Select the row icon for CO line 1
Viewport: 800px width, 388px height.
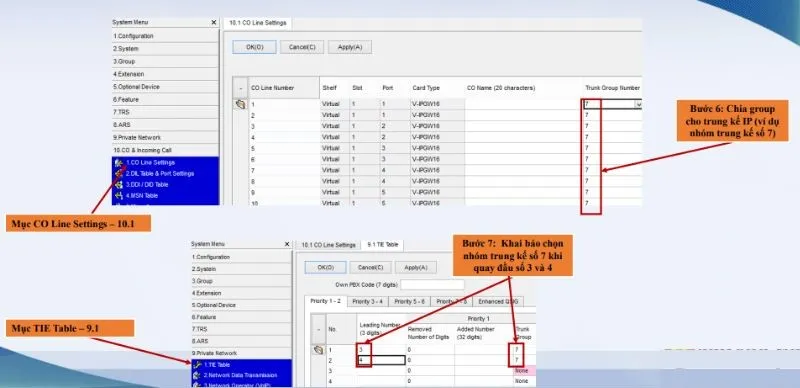240,104
